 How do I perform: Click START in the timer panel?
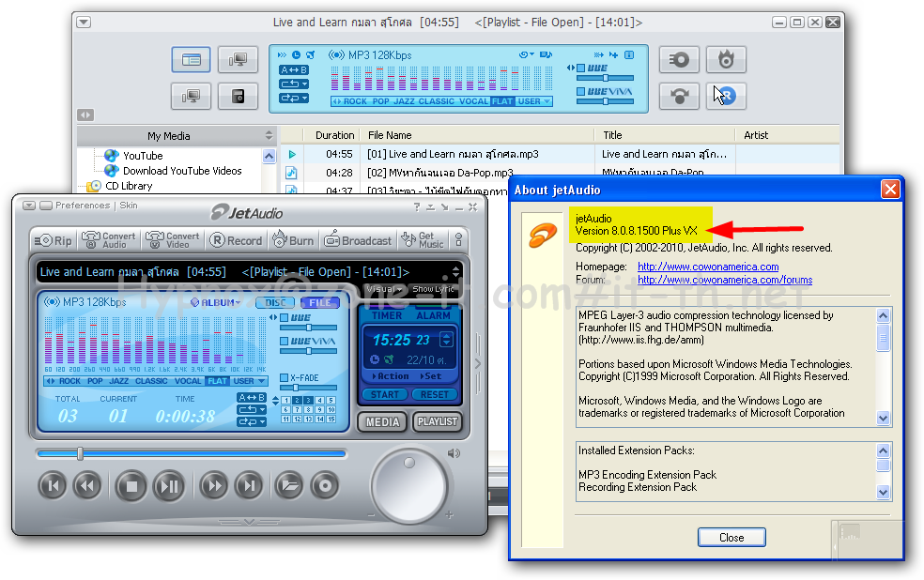click(x=384, y=394)
